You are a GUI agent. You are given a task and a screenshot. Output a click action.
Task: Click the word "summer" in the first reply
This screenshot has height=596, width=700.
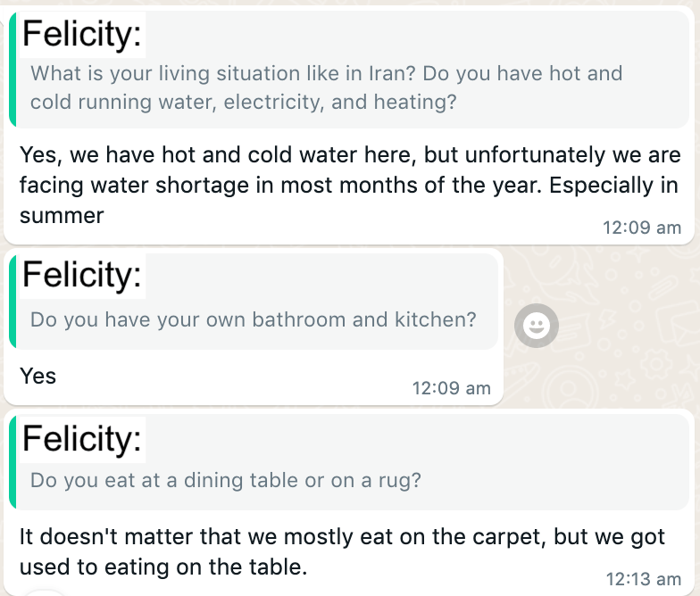(62, 216)
